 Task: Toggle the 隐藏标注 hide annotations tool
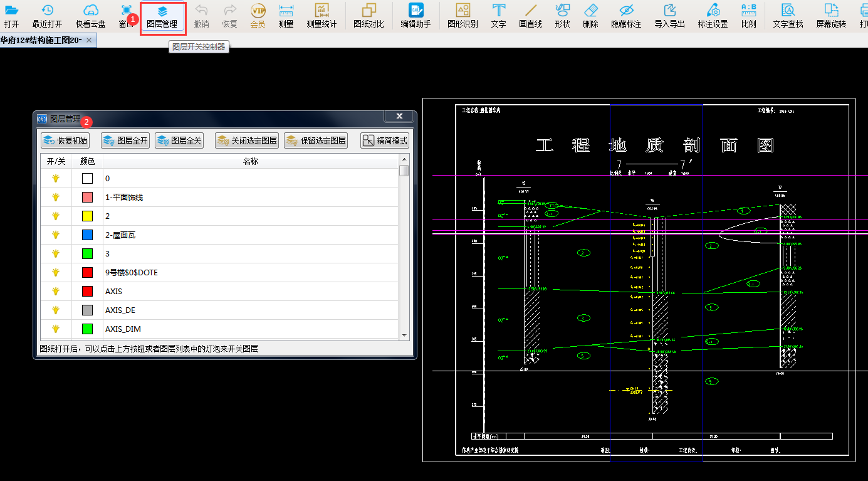626,16
